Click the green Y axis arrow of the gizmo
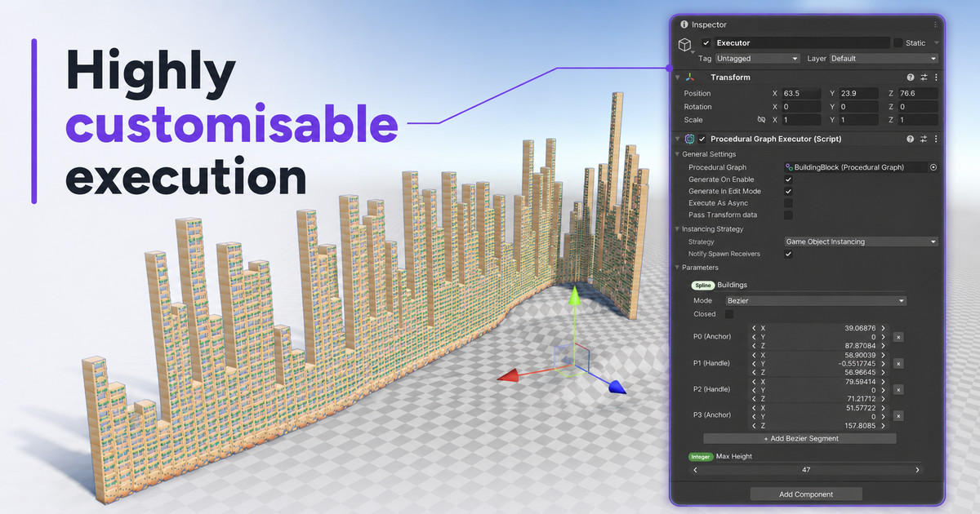This screenshot has height=514, width=980. coord(575,296)
